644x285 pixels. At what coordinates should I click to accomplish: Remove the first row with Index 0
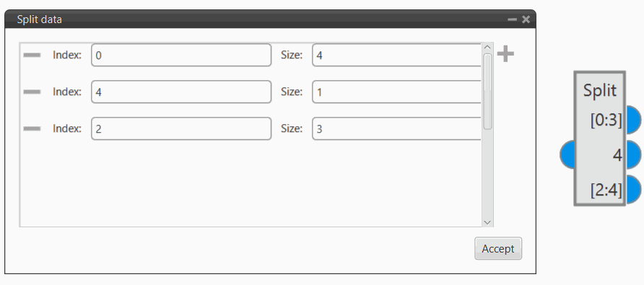click(32, 55)
